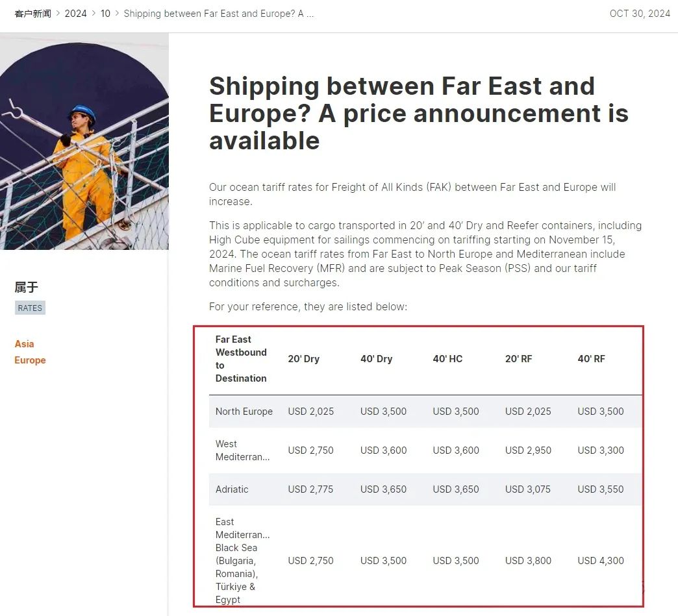The width and height of the screenshot is (678, 616).
Task: Open the Europe region link
Action: [x=30, y=360]
